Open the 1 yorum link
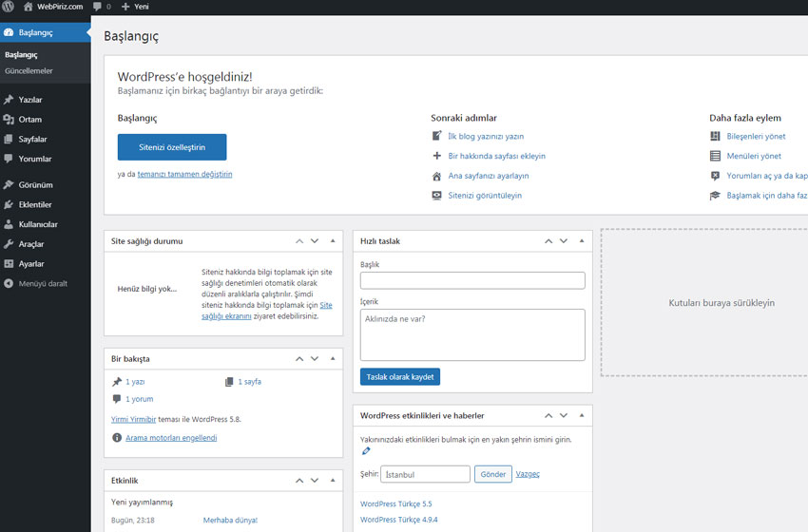The image size is (808, 532). [x=140, y=399]
